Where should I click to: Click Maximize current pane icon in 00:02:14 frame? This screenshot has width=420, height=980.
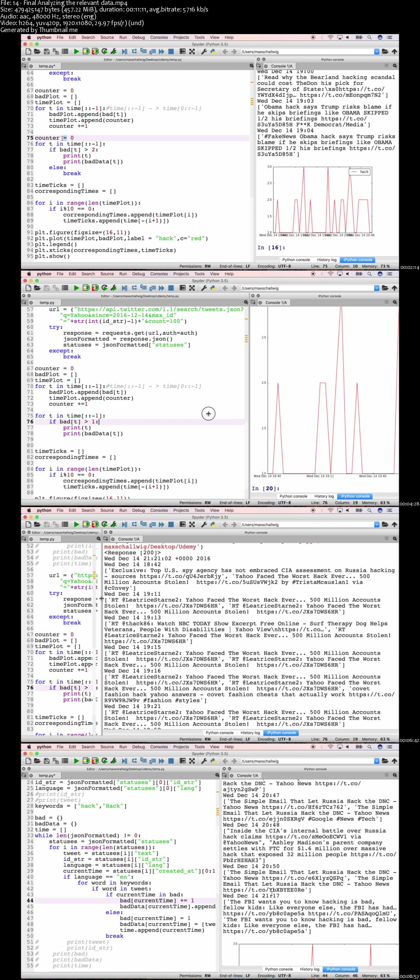point(183,52)
